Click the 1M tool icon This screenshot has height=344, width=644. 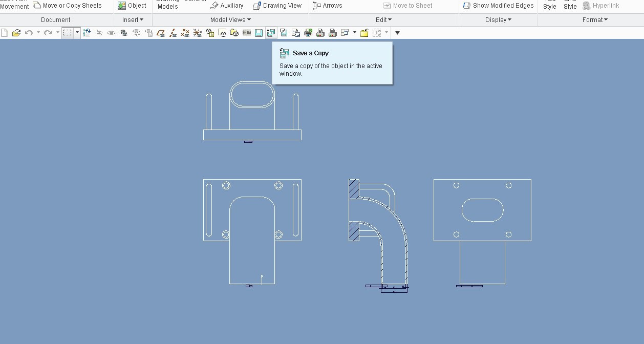click(x=247, y=33)
